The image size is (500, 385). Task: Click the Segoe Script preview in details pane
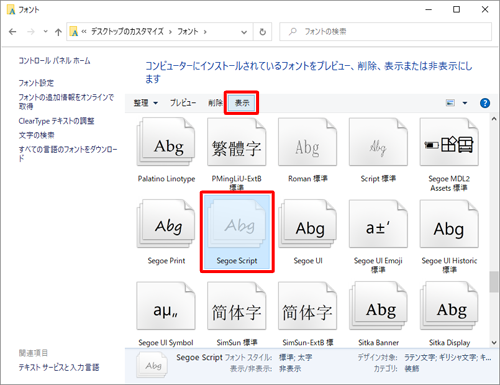pyautogui.click(x=152, y=366)
